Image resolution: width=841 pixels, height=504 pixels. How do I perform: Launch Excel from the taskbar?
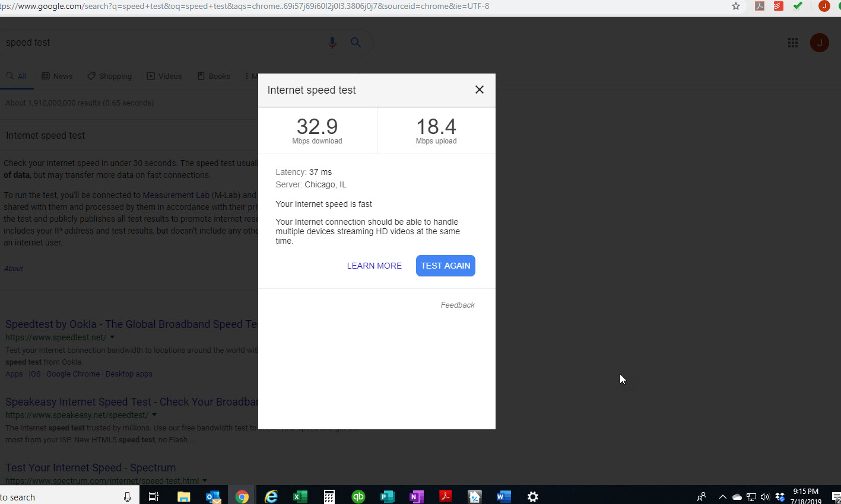[x=300, y=496]
